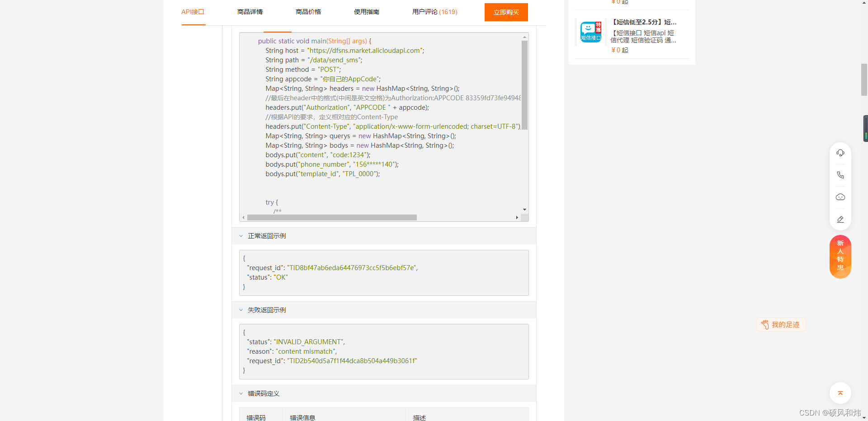The height and width of the screenshot is (421, 868).
Task: Collapse the 失败返回示例 section
Action: coord(241,310)
